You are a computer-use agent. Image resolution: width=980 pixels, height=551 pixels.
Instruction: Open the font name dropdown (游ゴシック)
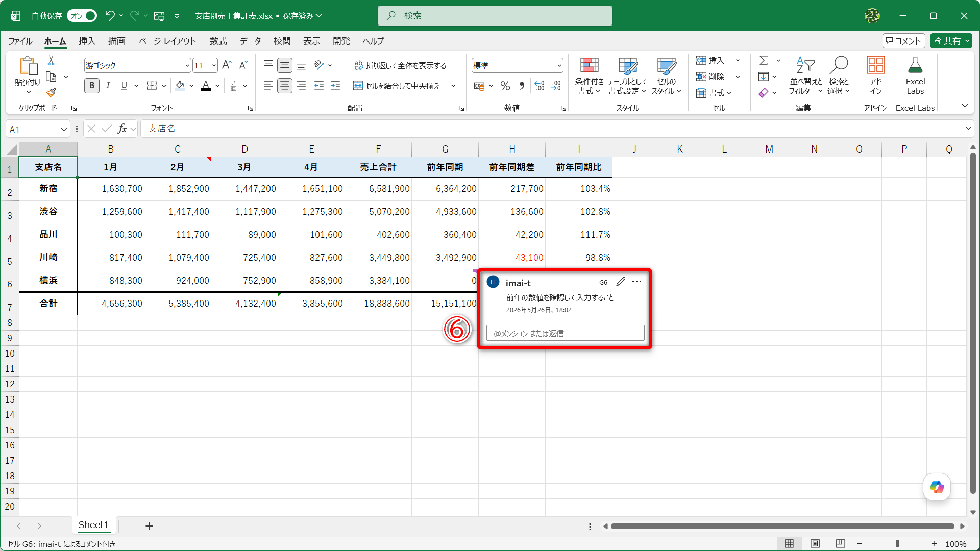pyautogui.click(x=187, y=65)
